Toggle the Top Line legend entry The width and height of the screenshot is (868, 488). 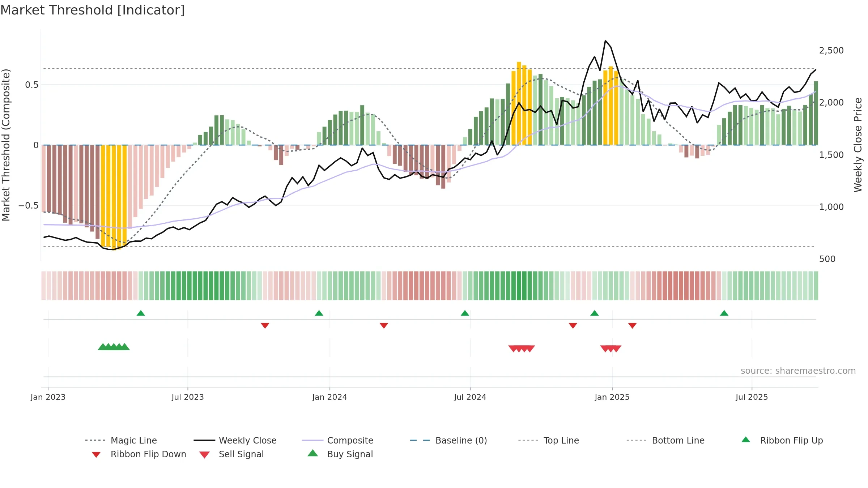(x=548, y=440)
